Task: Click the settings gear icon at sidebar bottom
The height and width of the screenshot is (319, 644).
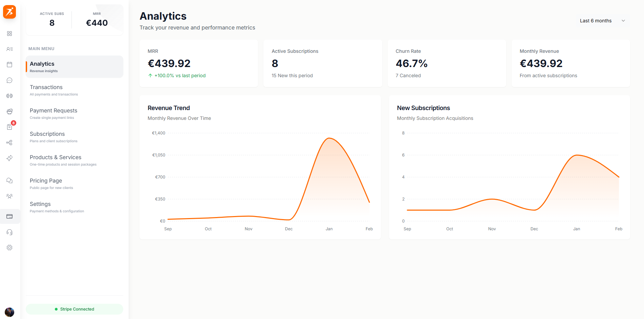Action: (9, 248)
